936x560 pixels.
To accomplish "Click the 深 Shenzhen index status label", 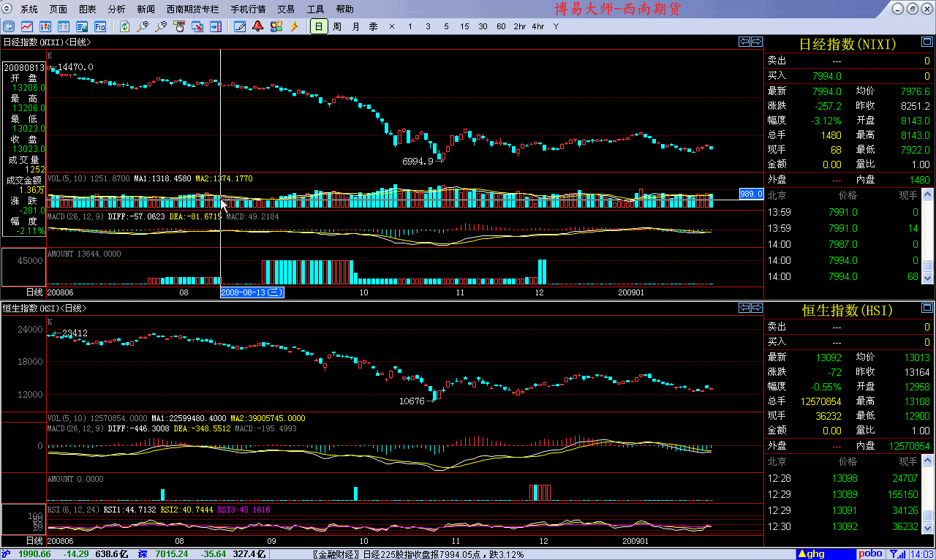I will point(142,554).
